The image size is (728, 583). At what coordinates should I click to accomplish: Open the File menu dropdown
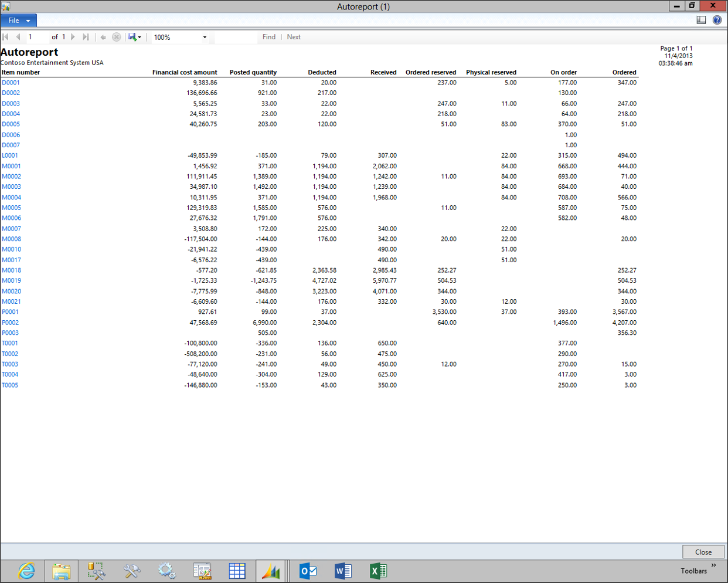pos(19,21)
